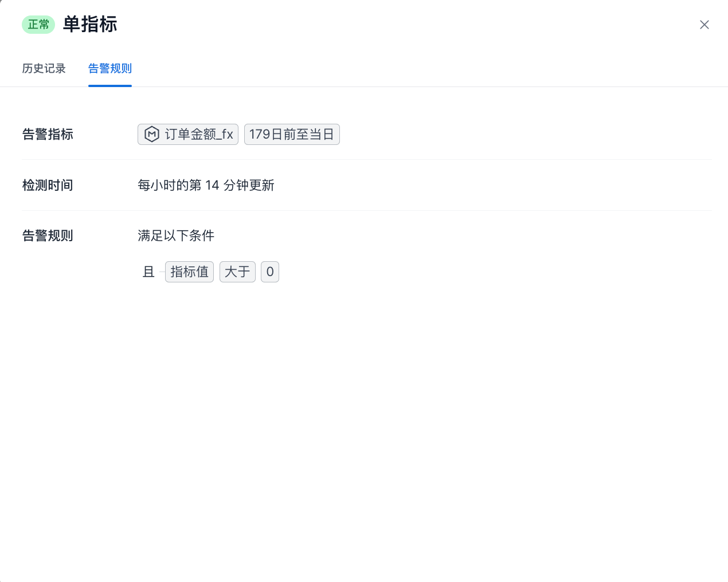
Task: Click the blue underline beneath active tab
Action: tap(109, 86)
